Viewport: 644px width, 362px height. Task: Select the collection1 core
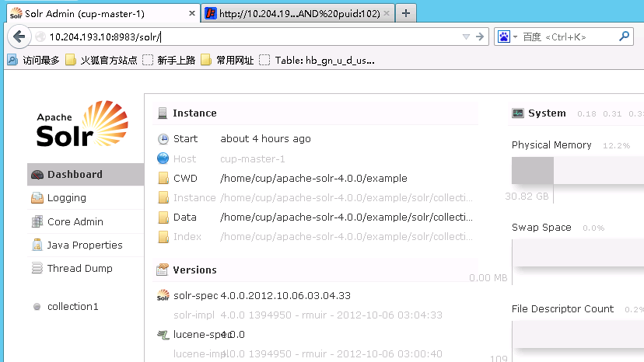(72, 307)
